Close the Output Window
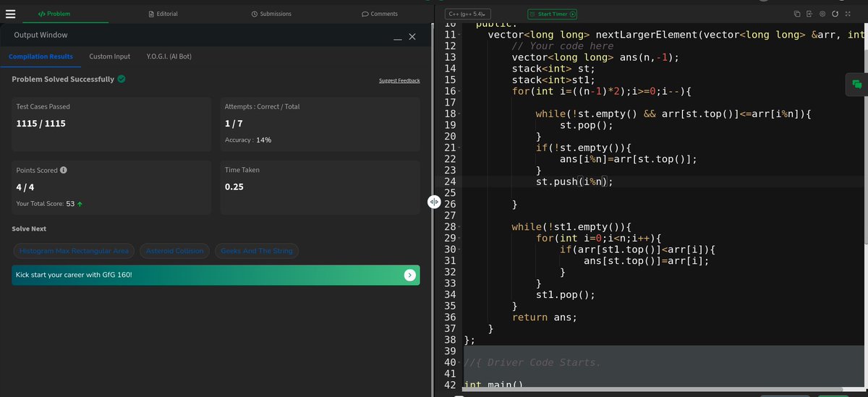 coord(412,36)
